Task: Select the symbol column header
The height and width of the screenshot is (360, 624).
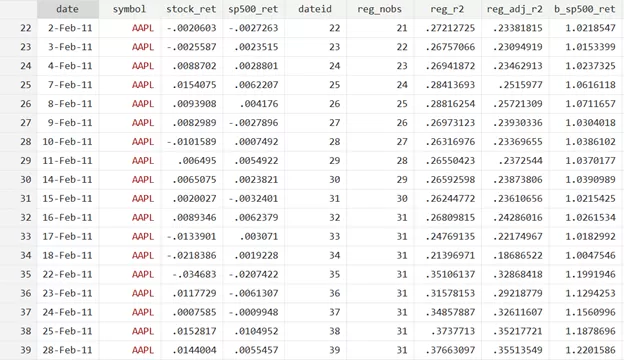Action: coord(129,9)
